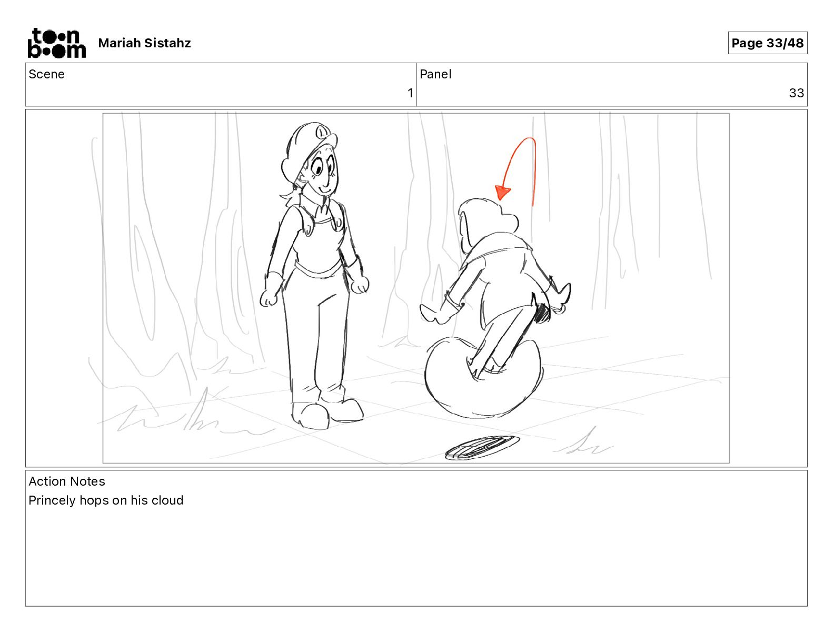Select the scene number '1'
834x644 pixels.
point(410,93)
